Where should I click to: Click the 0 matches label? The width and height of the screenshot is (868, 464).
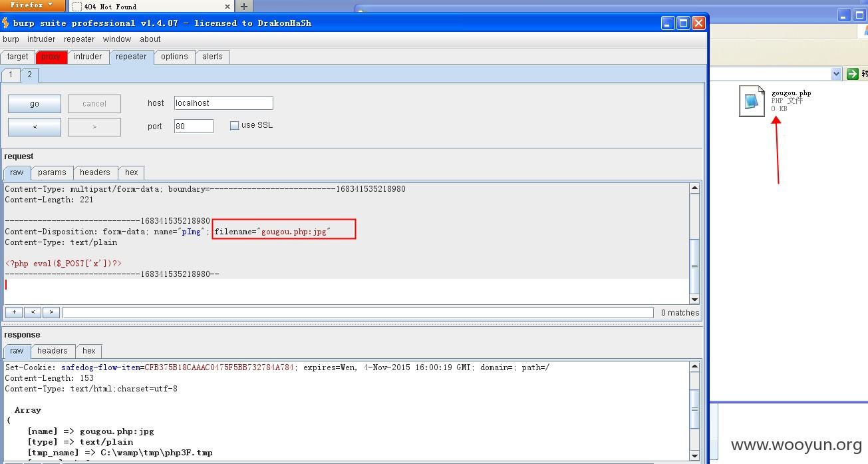pyautogui.click(x=680, y=313)
